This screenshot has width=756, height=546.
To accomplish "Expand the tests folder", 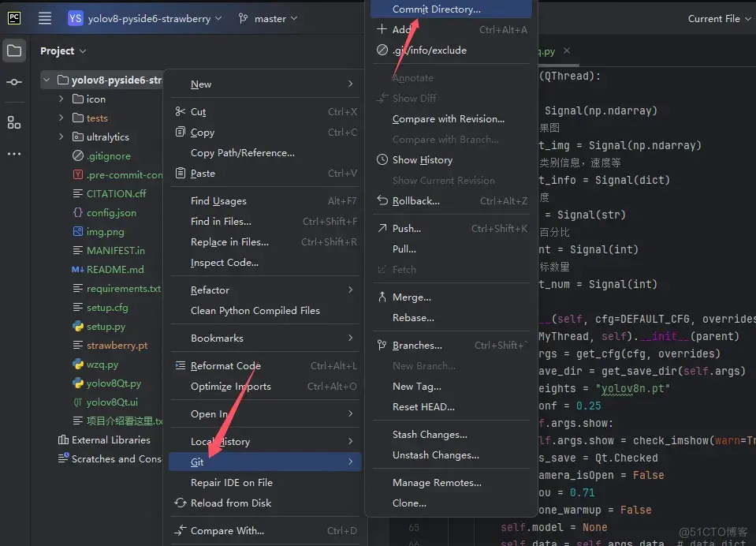I will point(61,118).
